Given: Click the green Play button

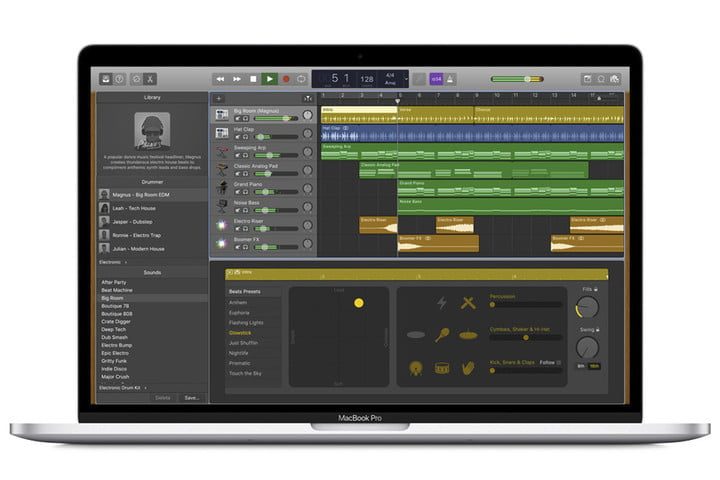Looking at the screenshot, I should tap(270, 79).
